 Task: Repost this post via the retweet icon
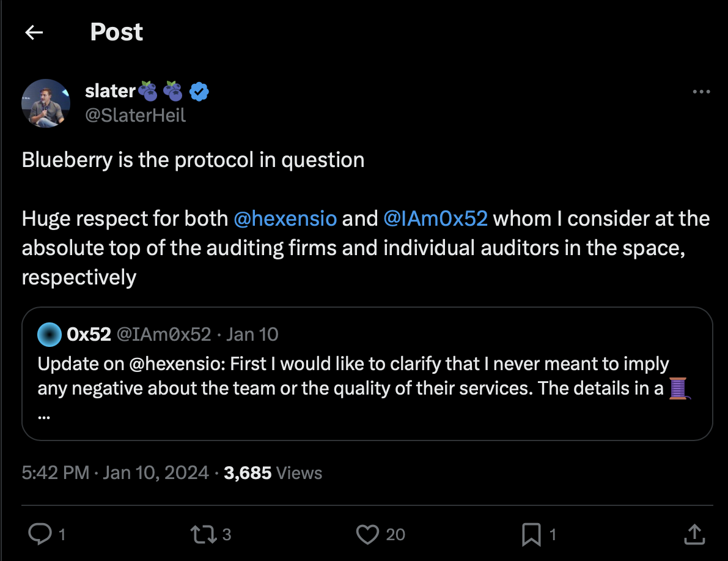(202, 535)
